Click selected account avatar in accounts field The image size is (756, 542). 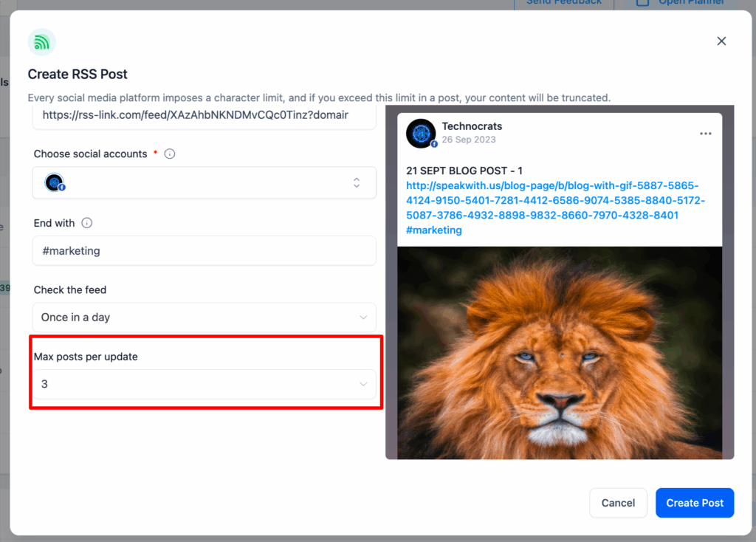[55, 182]
